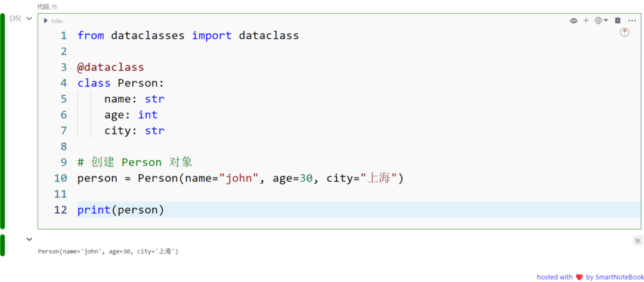Add a new cell with plus icon

[x=586, y=20]
